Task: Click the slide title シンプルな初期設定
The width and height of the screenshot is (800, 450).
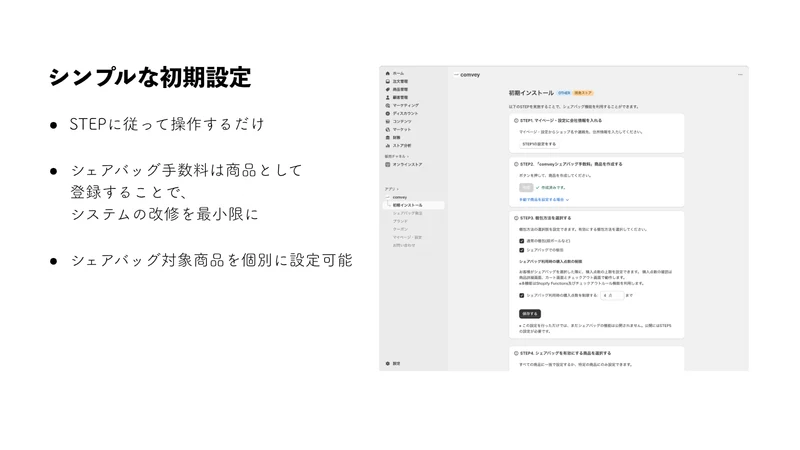Action: pyautogui.click(x=149, y=78)
